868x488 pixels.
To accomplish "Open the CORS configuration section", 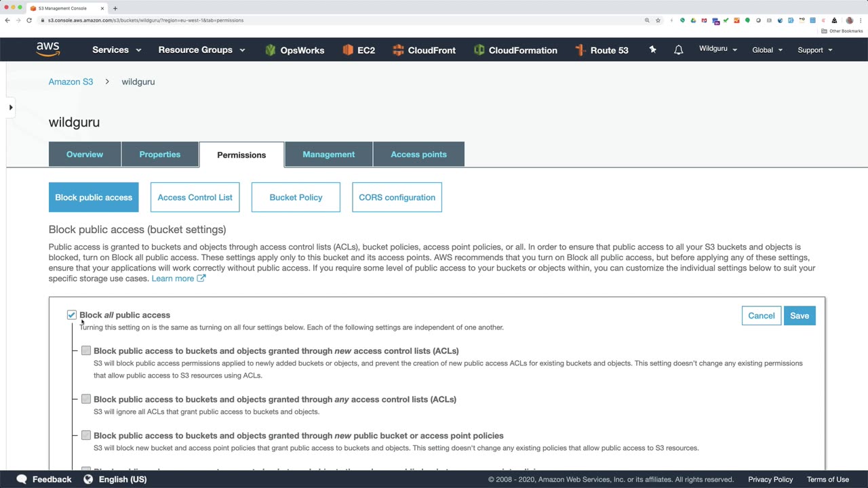I will 397,197.
